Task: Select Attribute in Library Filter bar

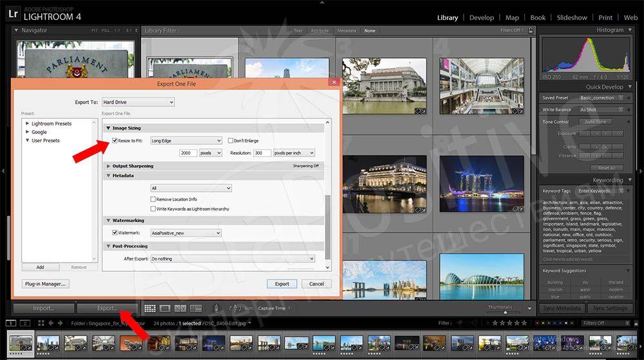Action: (x=319, y=30)
